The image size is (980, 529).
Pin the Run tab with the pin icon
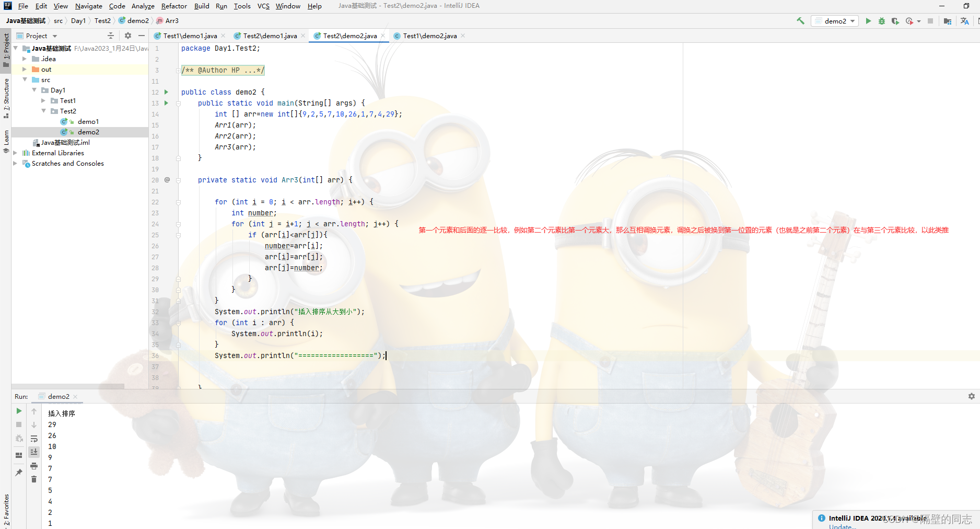tap(19, 472)
